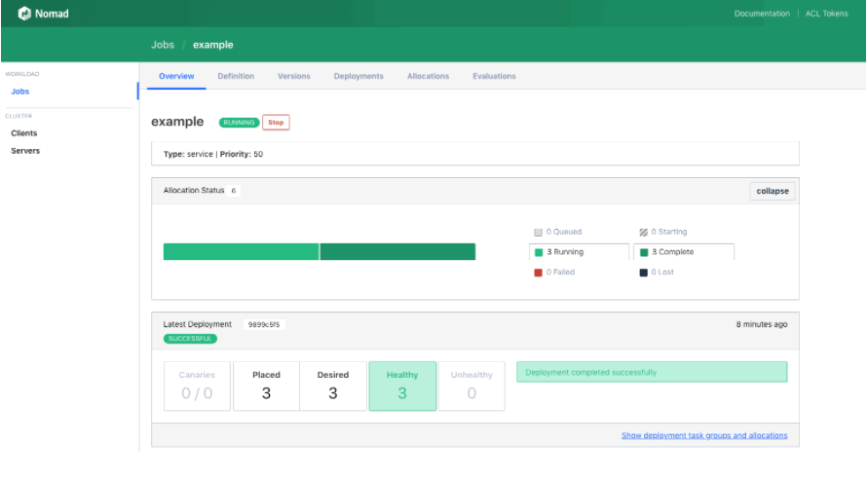Click the Complete legend dark green square
The image size is (868, 478).
click(643, 252)
